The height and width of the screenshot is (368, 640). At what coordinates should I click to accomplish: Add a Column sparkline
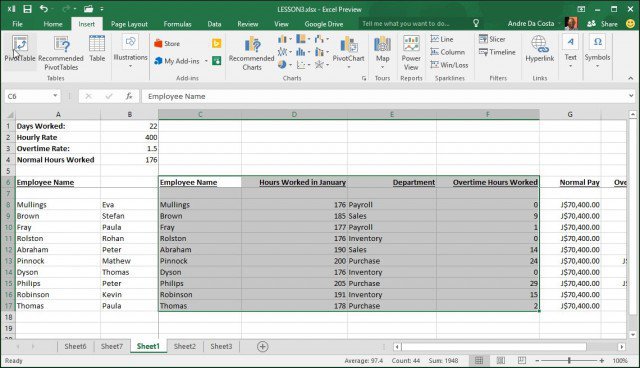click(447, 52)
